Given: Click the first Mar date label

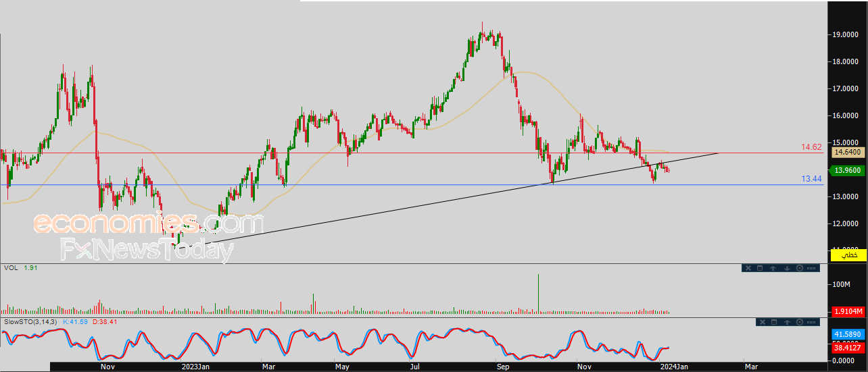Looking at the screenshot, I should pos(269,367).
